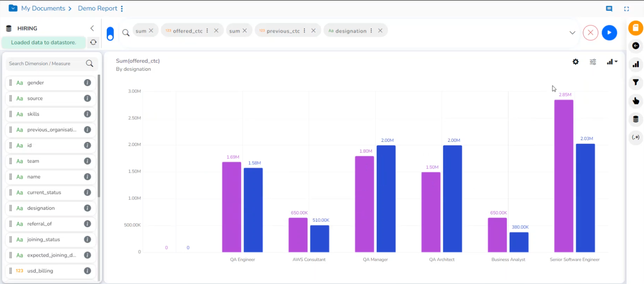
Task: Expand the query bar chevron
Action: click(572, 33)
